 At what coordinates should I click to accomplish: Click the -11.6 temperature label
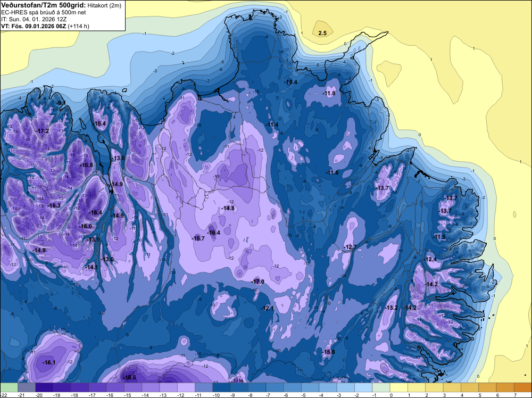(332, 173)
